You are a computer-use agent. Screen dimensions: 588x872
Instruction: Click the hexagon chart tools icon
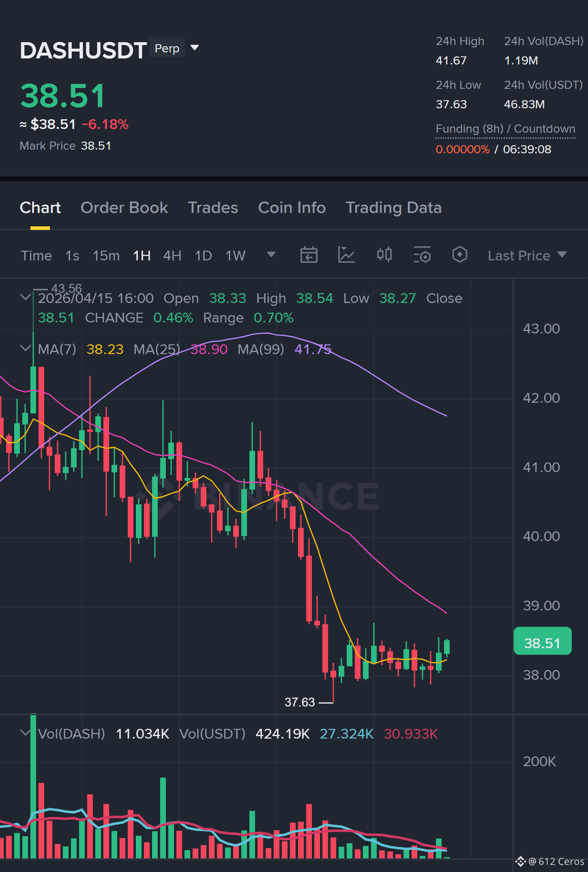[459, 255]
